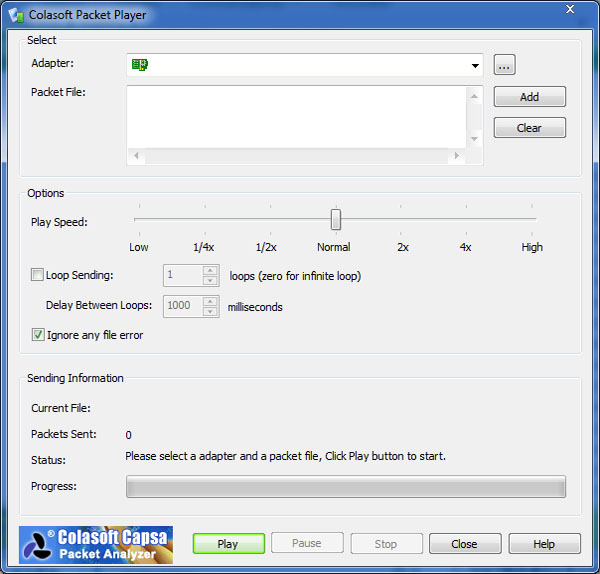This screenshot has width=600, height=574.
Task: Click the Play button
Action: click(229, 543)
